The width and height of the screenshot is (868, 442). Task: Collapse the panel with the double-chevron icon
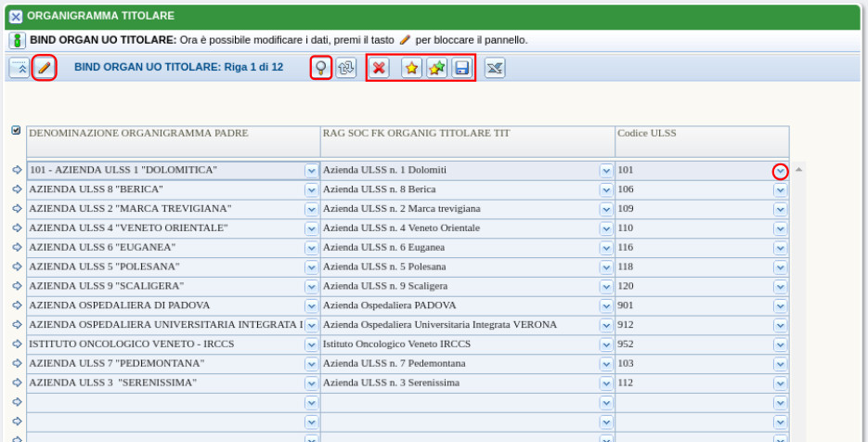coord(19,68)
